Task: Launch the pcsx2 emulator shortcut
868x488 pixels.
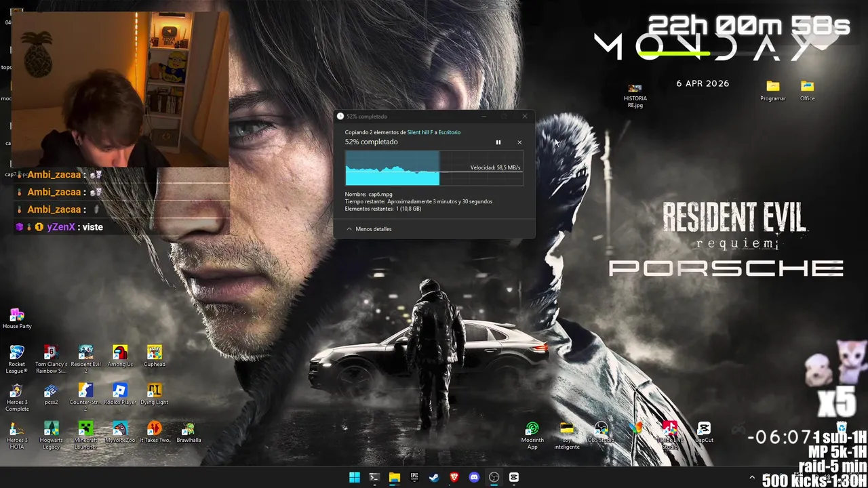Action: point(51,394)
